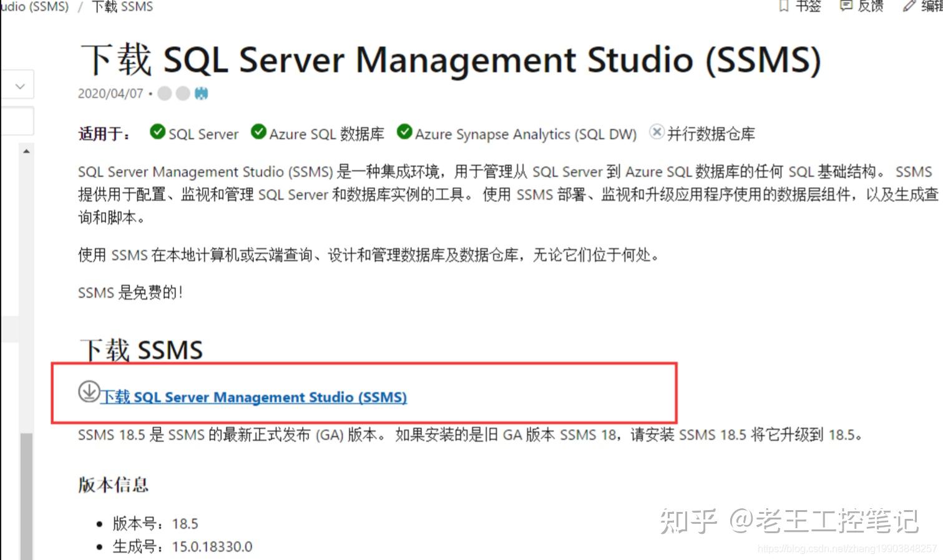Open the 反馈 feedback icon
This screenshot has width=943, height=560.
[846, 6]
